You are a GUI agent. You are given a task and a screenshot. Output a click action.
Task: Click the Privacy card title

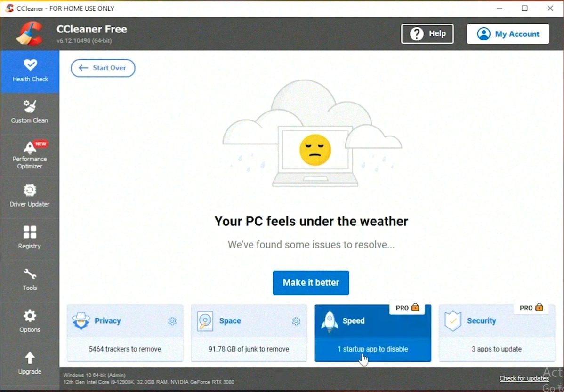click(107, 321)
